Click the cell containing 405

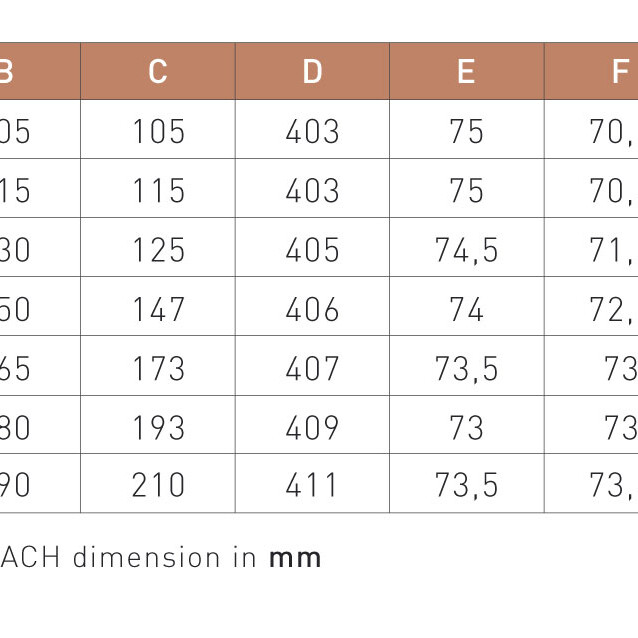coord(312,249)
